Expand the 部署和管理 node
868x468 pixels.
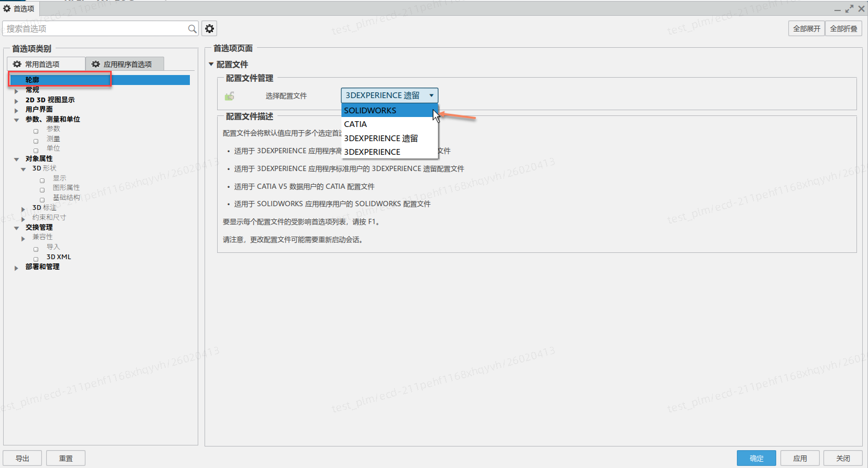click(16, 268)
